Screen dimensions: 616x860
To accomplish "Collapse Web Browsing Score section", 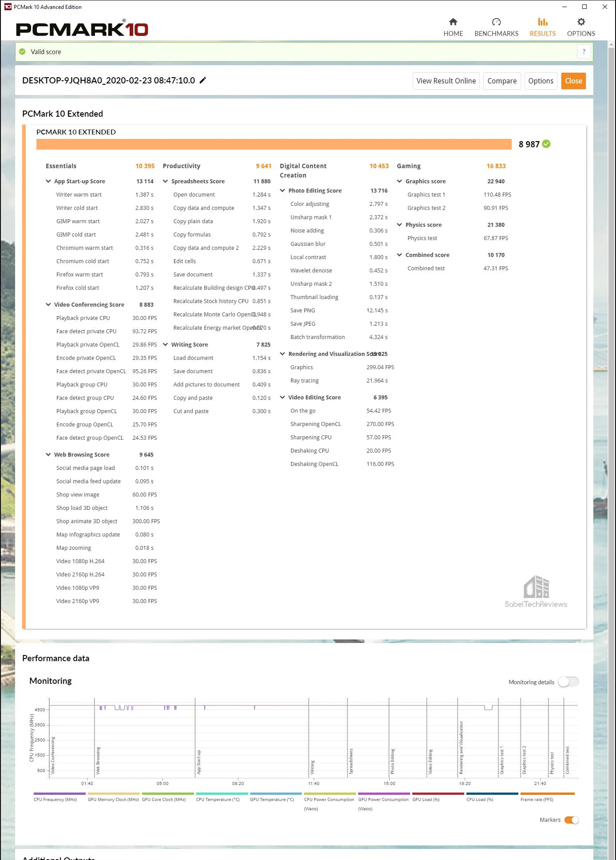I will pyautogui.click(x=48, y=454).
